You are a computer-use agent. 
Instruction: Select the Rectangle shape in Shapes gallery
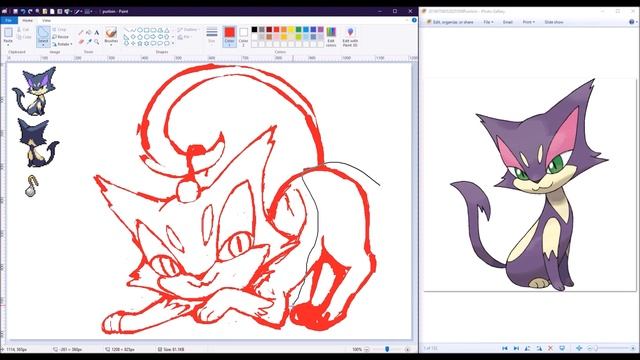pos(147,30)
